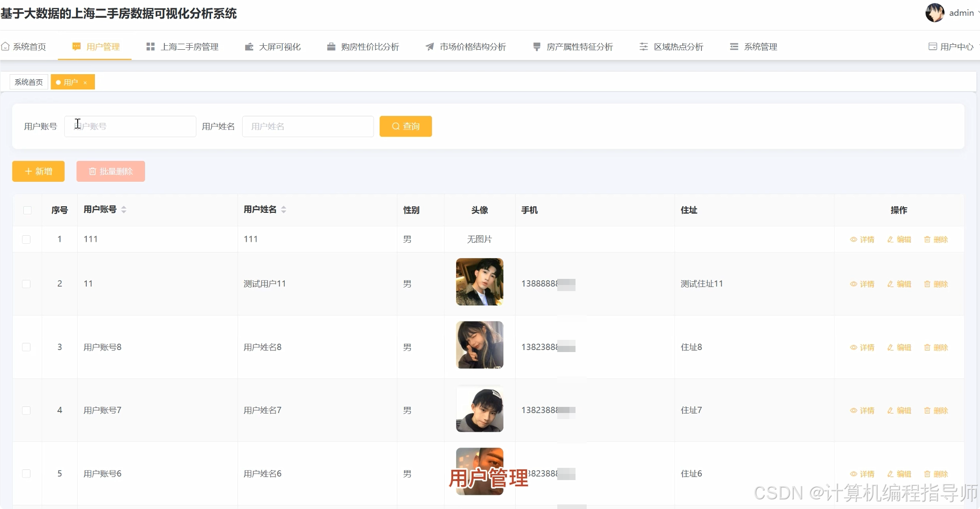Click the avatar thumbnail of 测试用户11

click(479, 282)
